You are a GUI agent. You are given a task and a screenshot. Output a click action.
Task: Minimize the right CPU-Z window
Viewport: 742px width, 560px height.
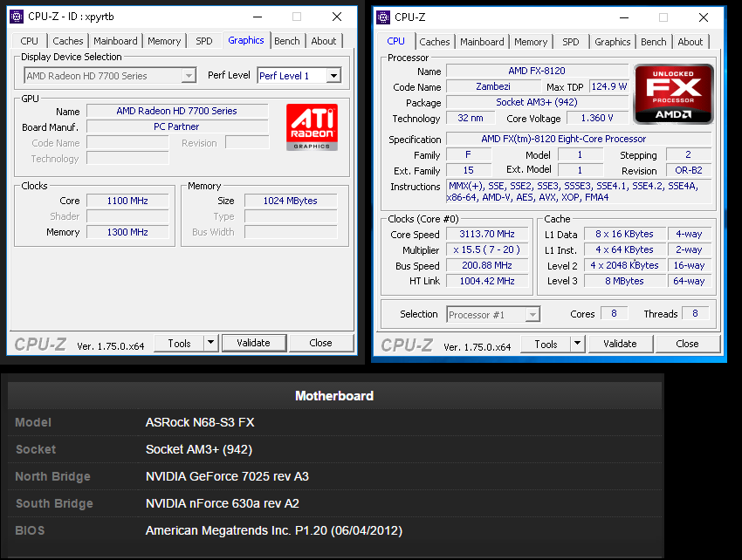(624, 18)
